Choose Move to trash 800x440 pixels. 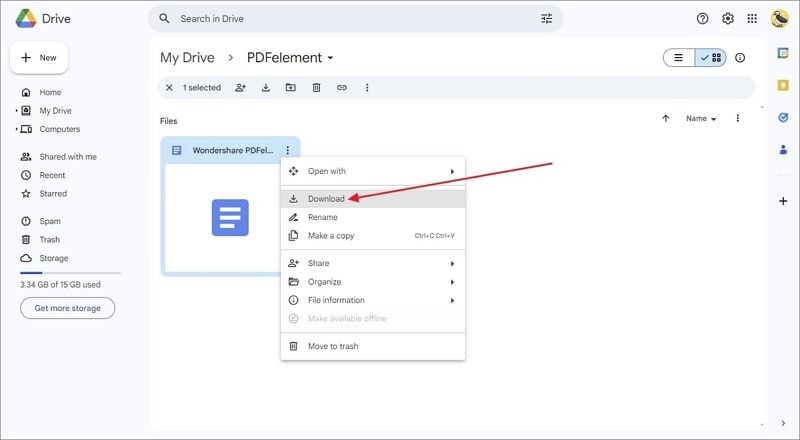(x=373, y=346)
